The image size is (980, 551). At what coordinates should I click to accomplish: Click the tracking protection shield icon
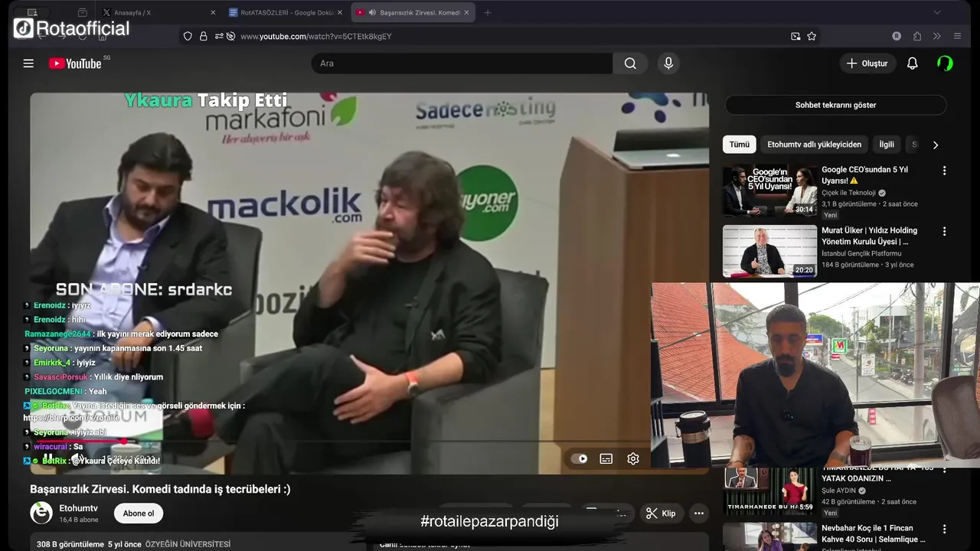coord(188,36)
